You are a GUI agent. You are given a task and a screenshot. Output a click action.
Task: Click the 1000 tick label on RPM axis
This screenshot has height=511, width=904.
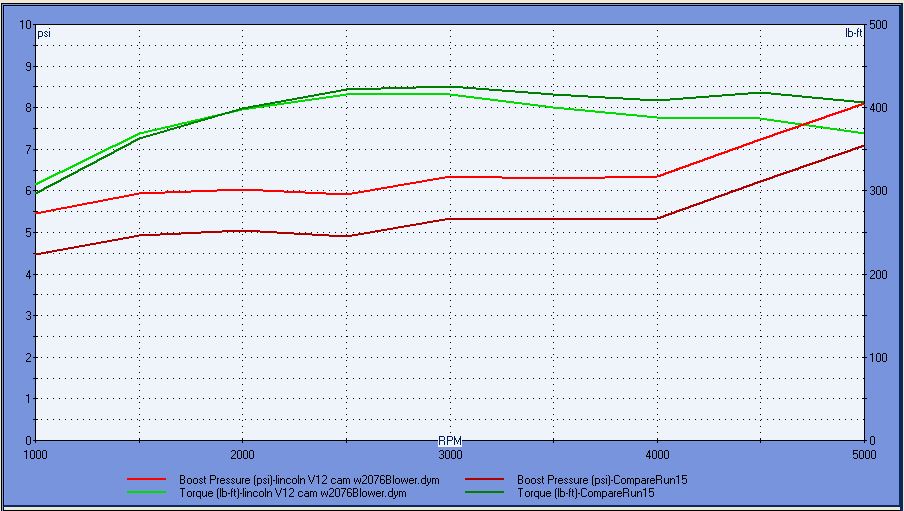[35, 453]
